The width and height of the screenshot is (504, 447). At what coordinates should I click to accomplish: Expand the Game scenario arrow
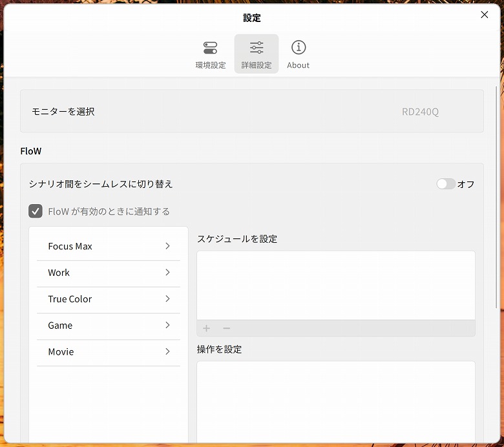pyautogui.click(x=167, y=326)
